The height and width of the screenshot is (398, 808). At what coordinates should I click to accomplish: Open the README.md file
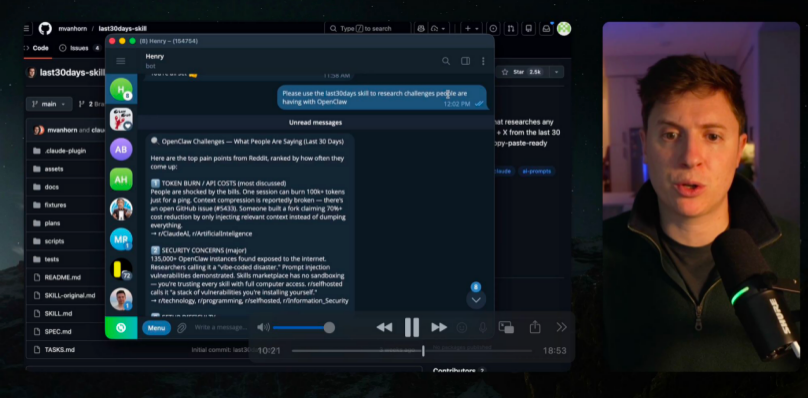(x=62, y=277)
